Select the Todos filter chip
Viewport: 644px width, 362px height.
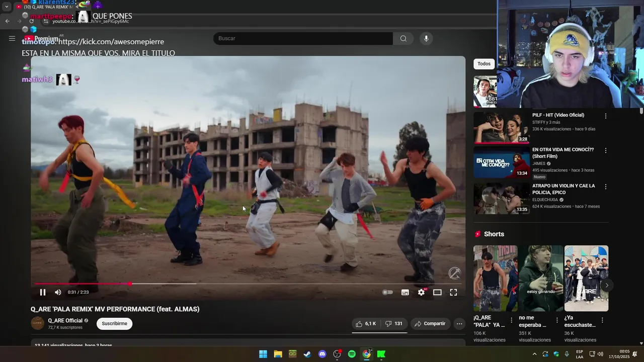(484, 64)
